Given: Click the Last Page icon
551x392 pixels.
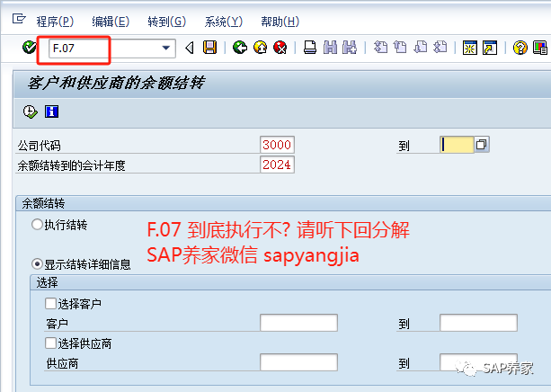Looking at the screenshot, I should (440, 48).
